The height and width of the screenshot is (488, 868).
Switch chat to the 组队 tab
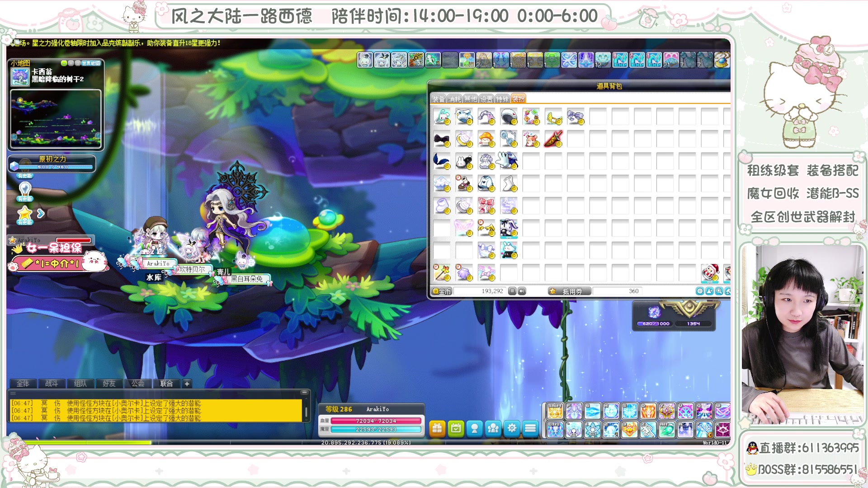(x=80, y=384)
